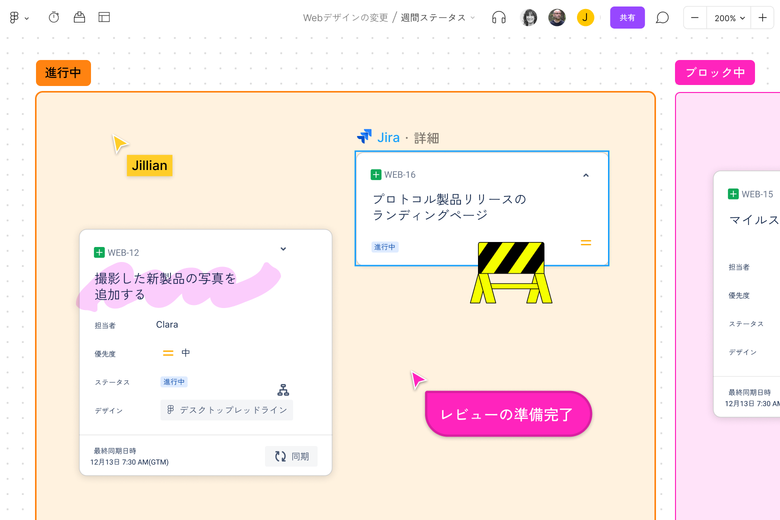
Task: Open the layout templates icon
Action: click(104, 17)
